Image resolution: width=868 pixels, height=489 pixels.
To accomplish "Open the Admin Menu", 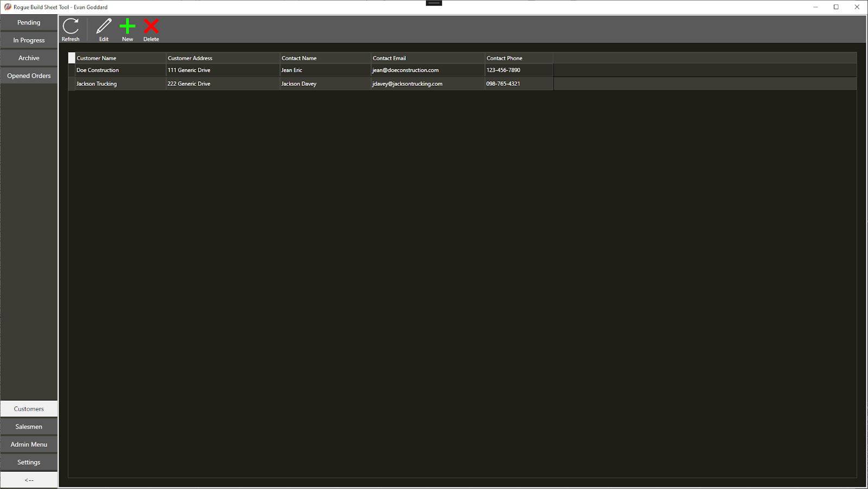I will coord(29,444).
